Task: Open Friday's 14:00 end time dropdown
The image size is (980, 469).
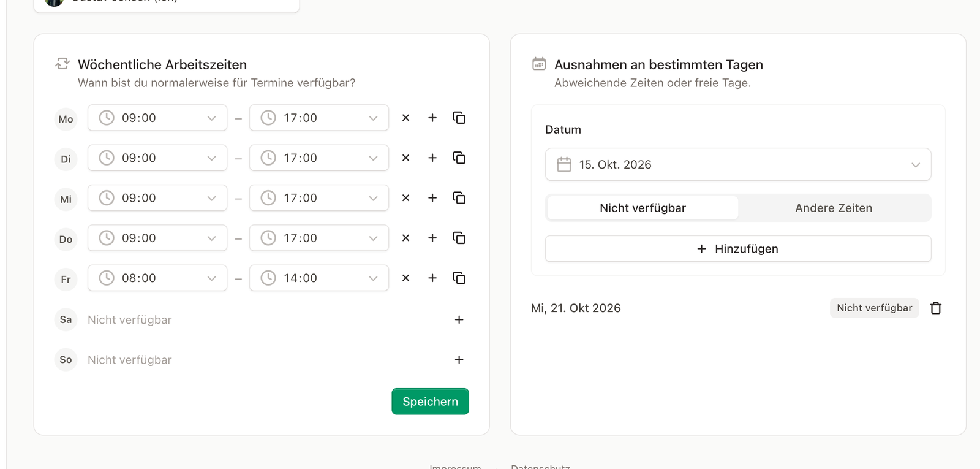Action: (319, 278)
